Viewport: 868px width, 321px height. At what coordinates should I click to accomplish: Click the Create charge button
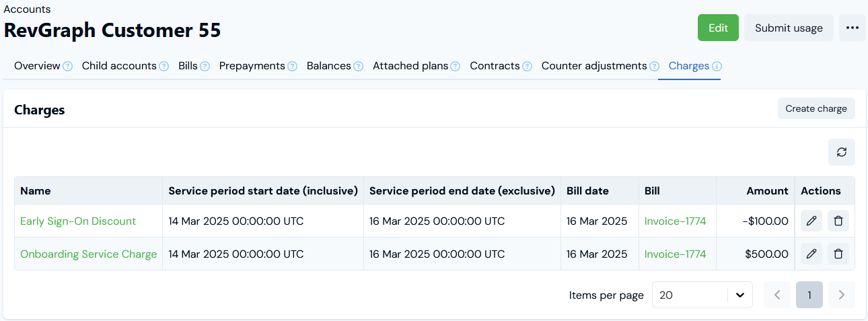pos(816,108)
